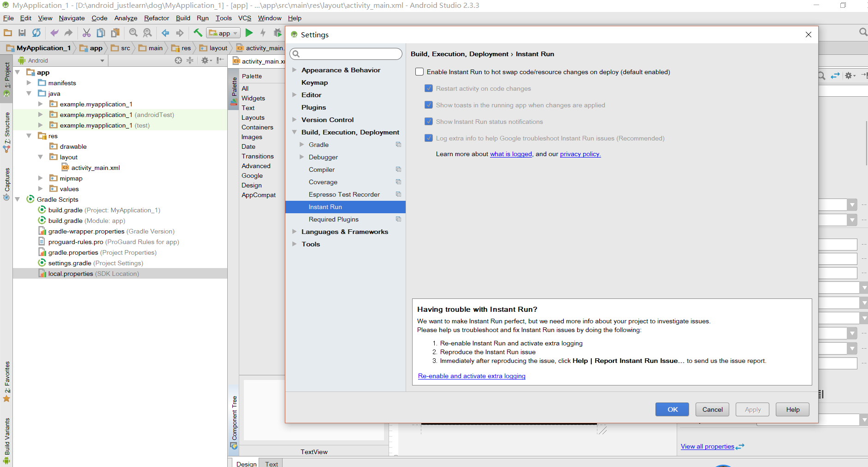Run the app with the green Run icon
This screenshot has height=467, width=868.
point(249,33)
